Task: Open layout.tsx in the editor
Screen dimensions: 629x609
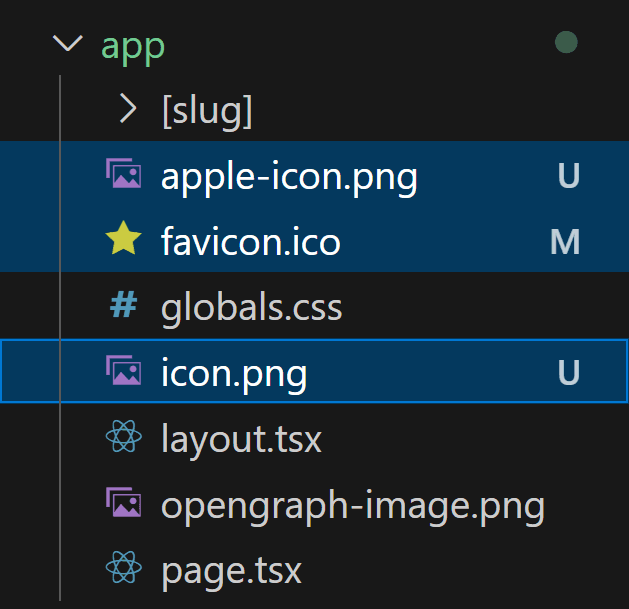Action: (x=241, y=440)
